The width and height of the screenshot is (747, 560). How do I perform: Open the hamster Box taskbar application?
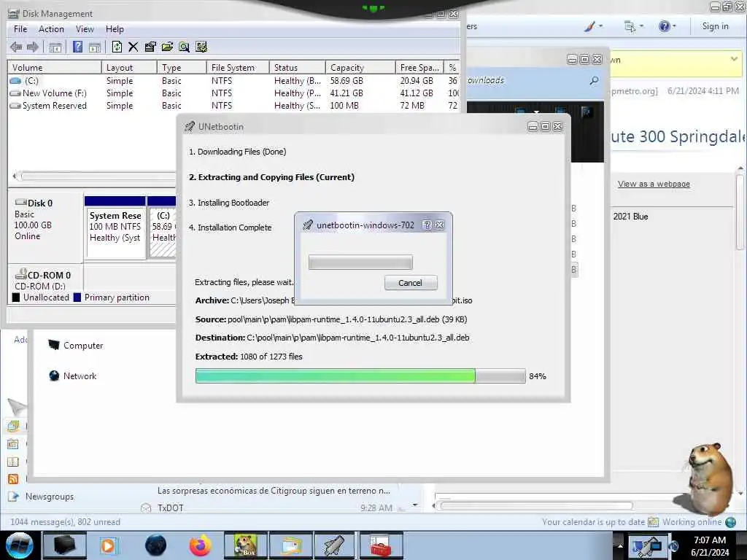[x=246, y=545]
